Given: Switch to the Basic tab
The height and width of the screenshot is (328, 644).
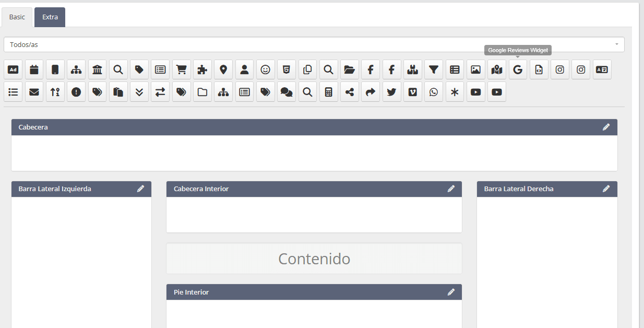Looking at the screenshot, I should 17,17.
